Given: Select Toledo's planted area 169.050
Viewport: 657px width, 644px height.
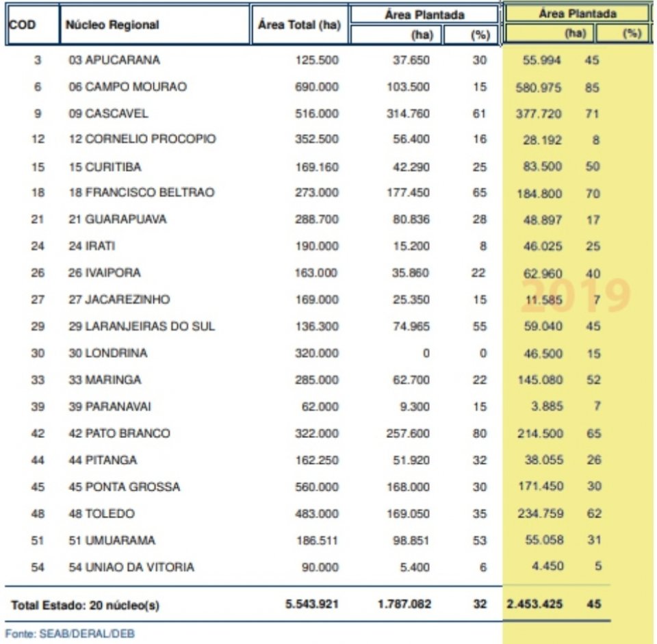Looking at the screenshot, I should pos(408,514).
